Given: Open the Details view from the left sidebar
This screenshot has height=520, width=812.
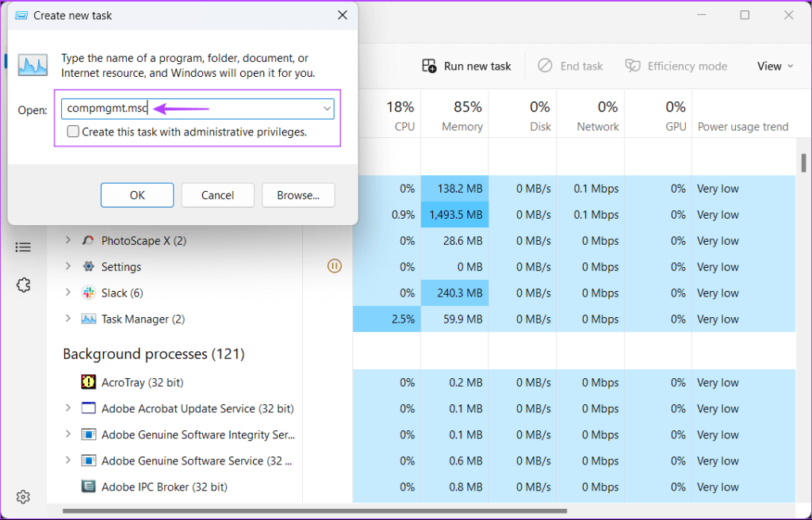Looking at the screenshot, I should [23, 247].
